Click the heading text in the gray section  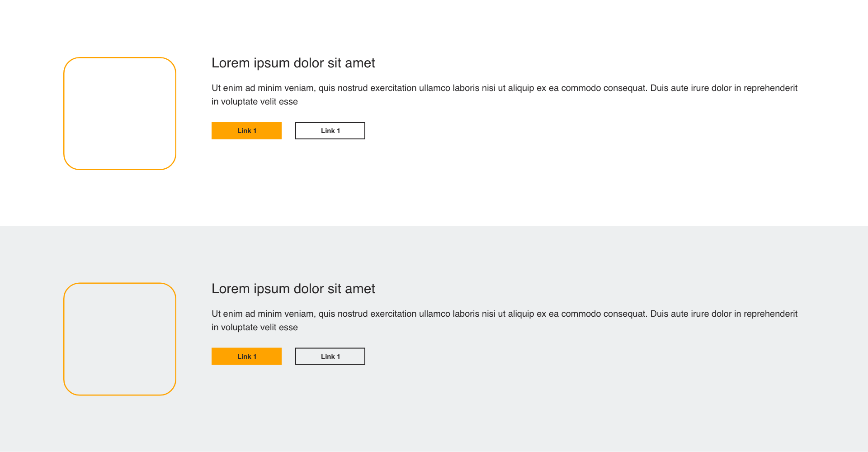point(293,289)
